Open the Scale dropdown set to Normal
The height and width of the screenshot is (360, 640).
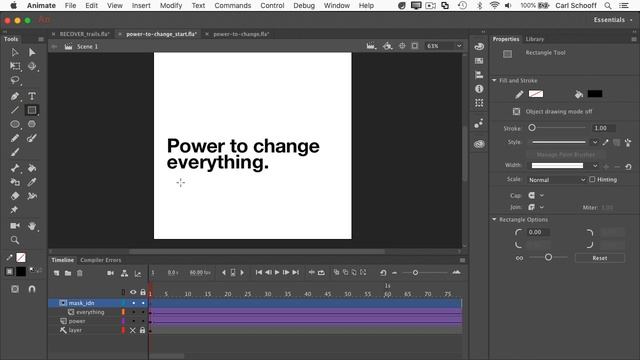coord(556,180)
